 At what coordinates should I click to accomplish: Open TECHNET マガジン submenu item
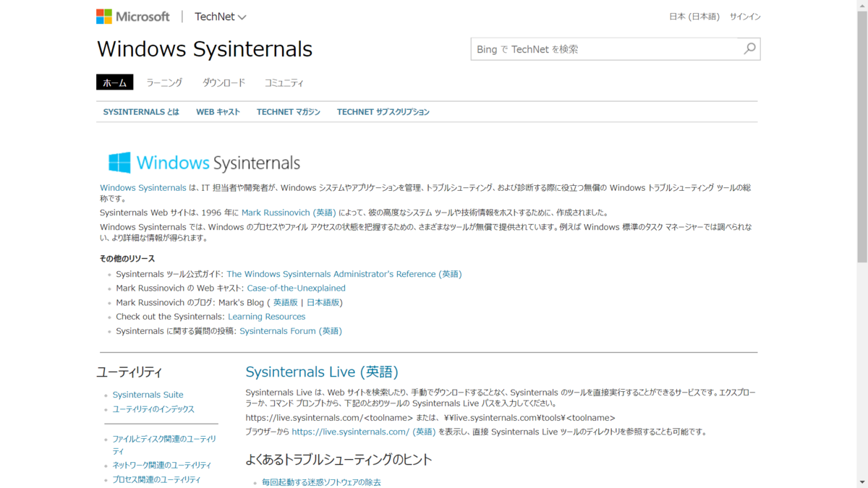coord(289,112)
